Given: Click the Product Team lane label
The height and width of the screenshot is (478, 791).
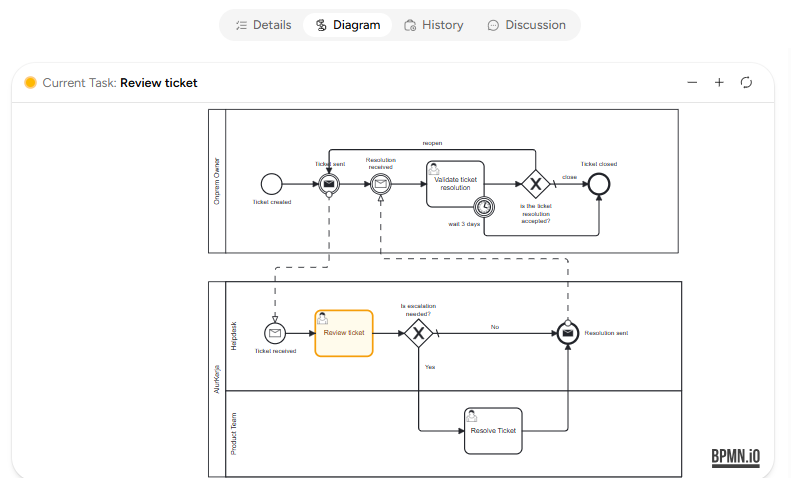Looking at the screenshot, I should click(x=234, y=434).
